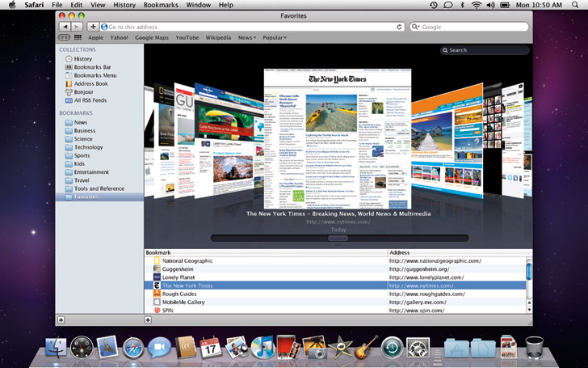Click the Cover Flow scrubber handle
This screenshot has width=588, height=368.
[338, 238]
